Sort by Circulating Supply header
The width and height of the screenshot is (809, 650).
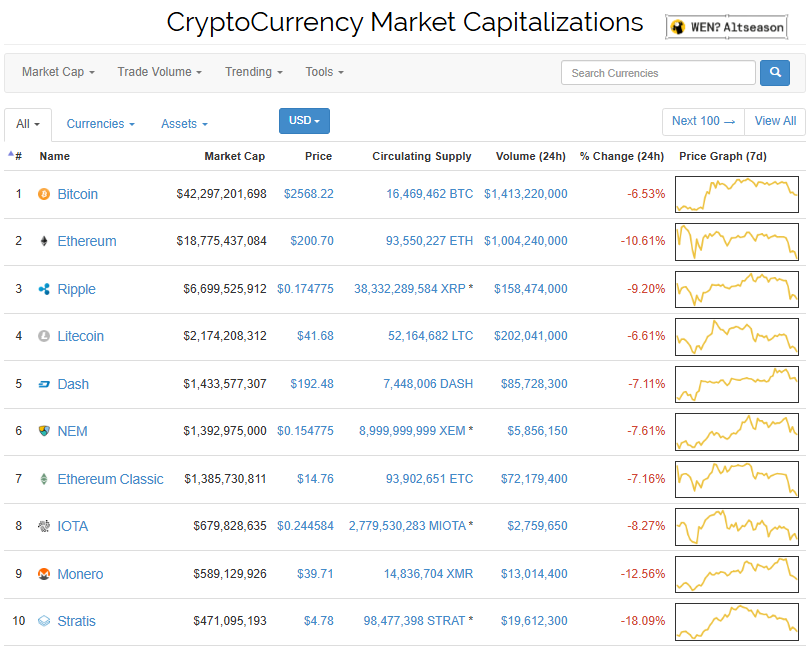tap(422, 156)
